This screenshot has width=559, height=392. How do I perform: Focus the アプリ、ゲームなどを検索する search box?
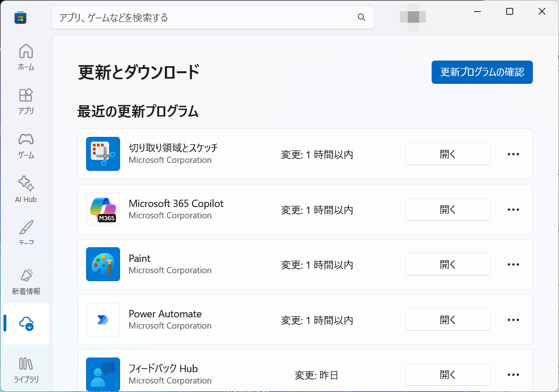click(213, 18)
